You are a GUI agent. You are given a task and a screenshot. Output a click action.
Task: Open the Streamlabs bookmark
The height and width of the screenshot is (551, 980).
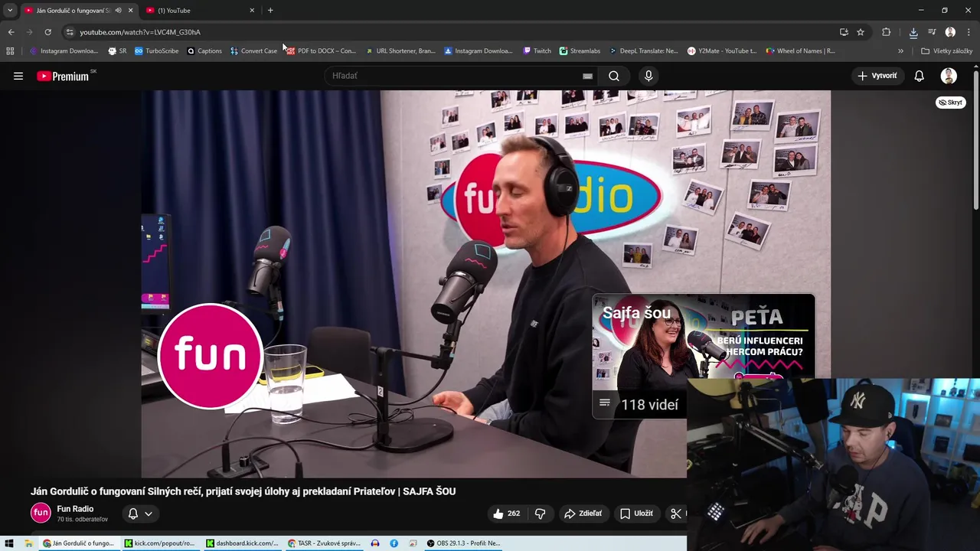[x=580, y=51]
